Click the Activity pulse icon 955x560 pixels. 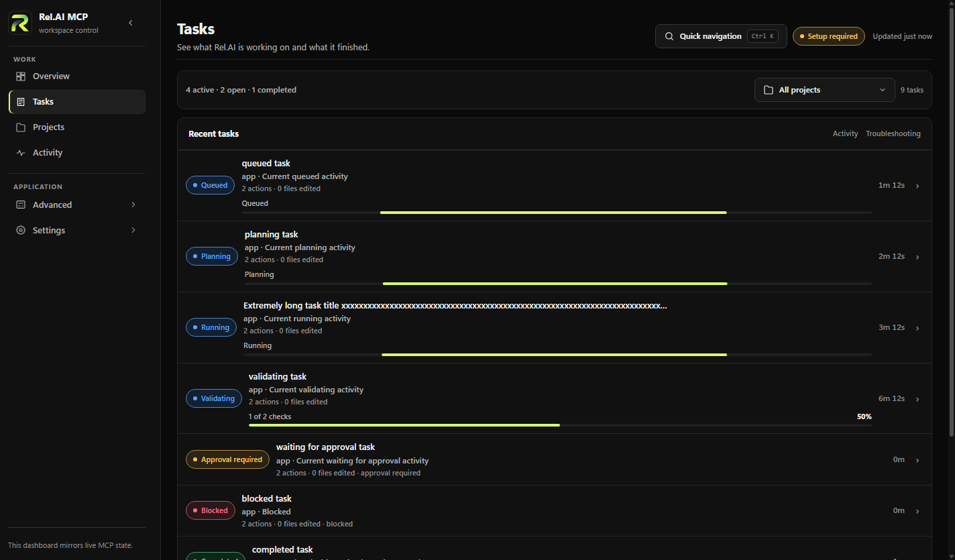(x=21, y=153)
